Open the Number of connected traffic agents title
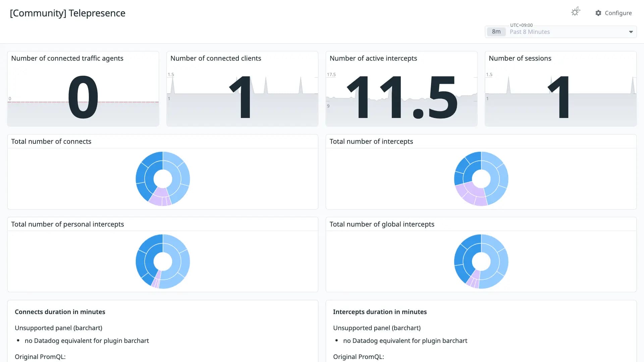 tap(67, 58)
